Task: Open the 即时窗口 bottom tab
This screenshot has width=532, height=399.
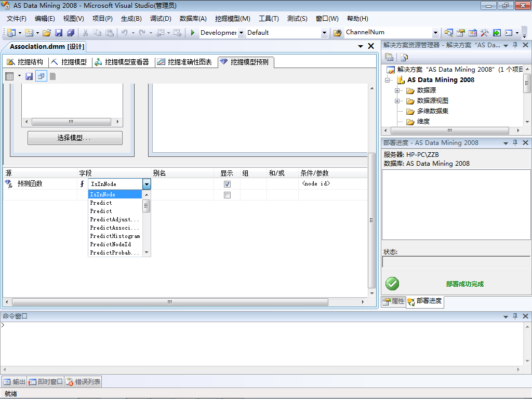Action: (x=46, y=382)
